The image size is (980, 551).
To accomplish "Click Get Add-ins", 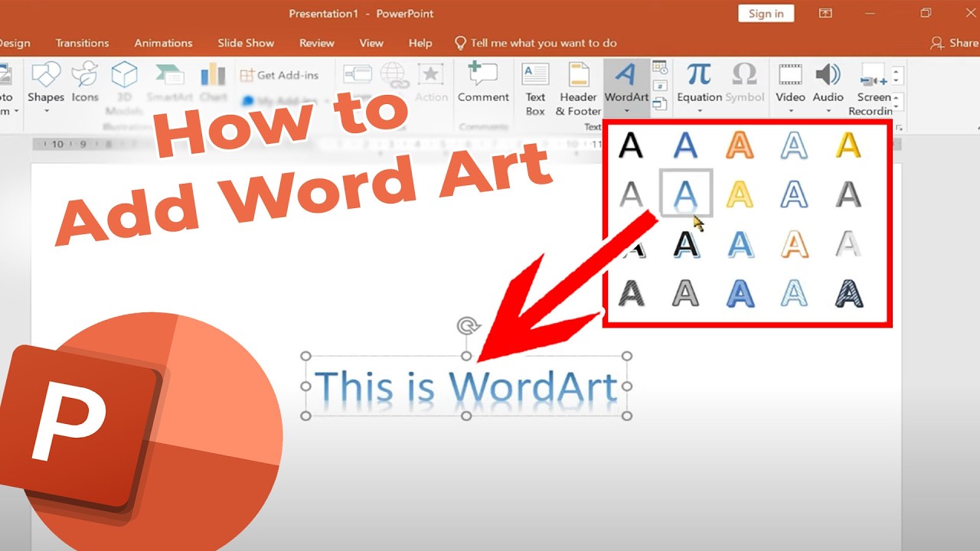I will [x=279, y=75].
